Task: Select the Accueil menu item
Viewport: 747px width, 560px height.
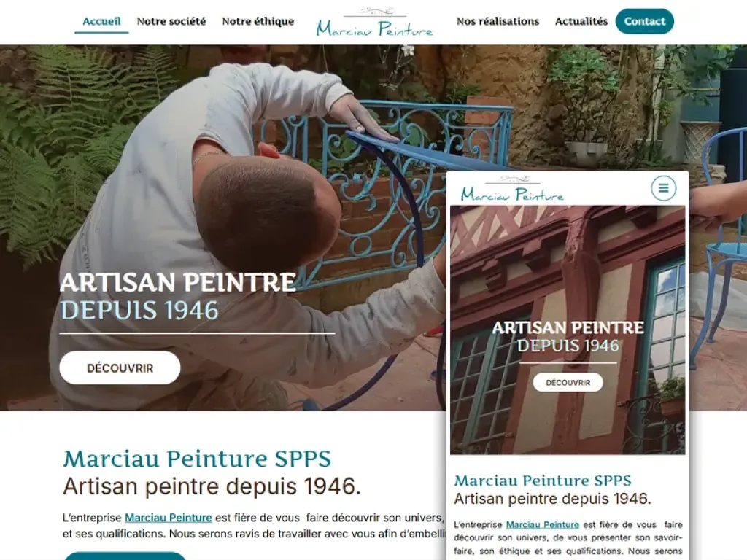Action: (101, 21)
